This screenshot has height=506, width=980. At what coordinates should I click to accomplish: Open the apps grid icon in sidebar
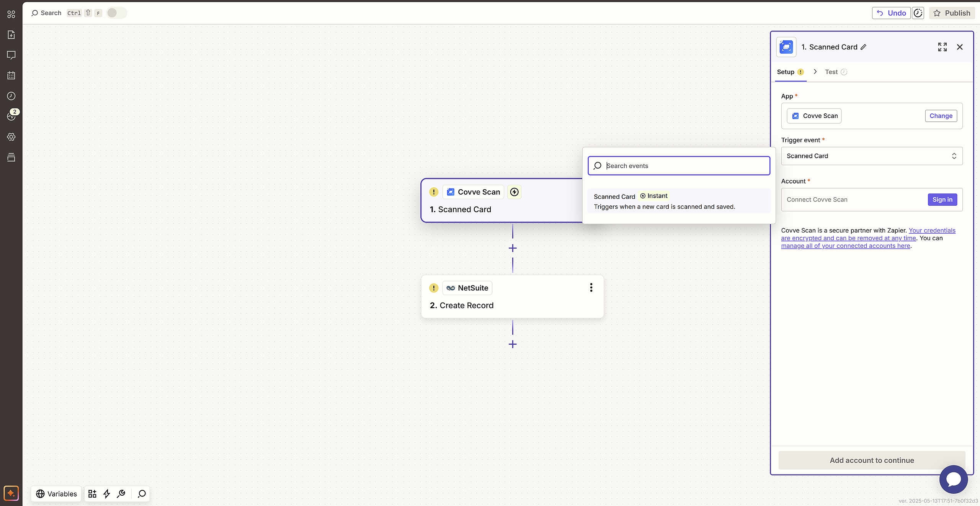pyautogui.click(x=11, y=14)
